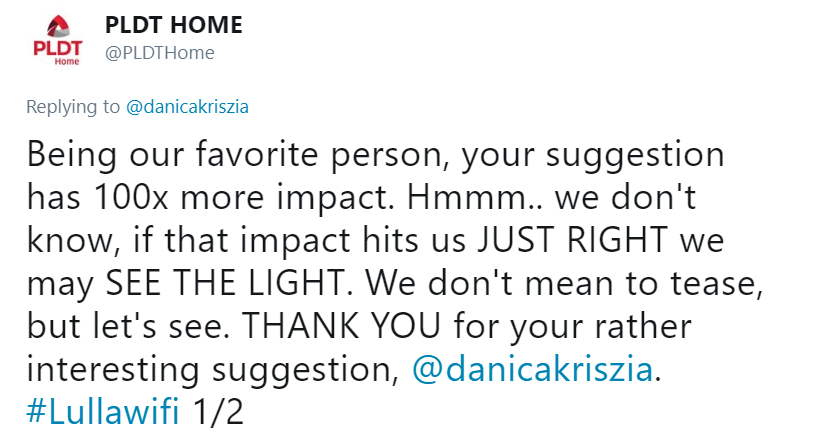Click the word "Hmmm.." in the tweet

(475, 197)
